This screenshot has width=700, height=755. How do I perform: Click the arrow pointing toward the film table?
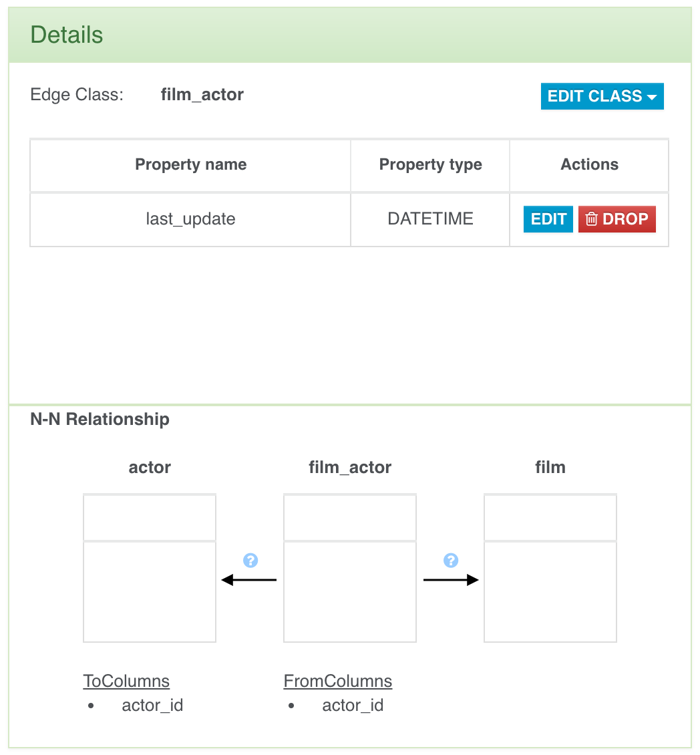451,580
